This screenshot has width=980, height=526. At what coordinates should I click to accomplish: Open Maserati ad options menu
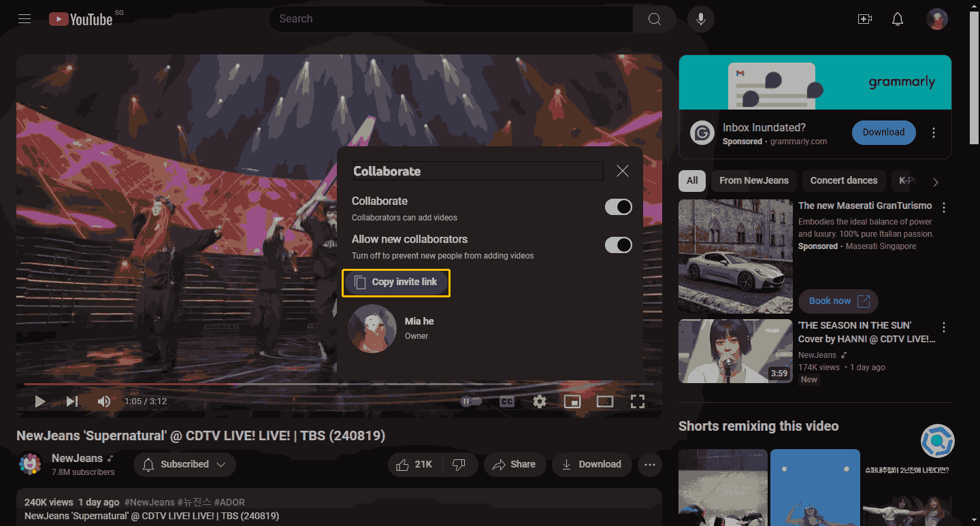944,208
